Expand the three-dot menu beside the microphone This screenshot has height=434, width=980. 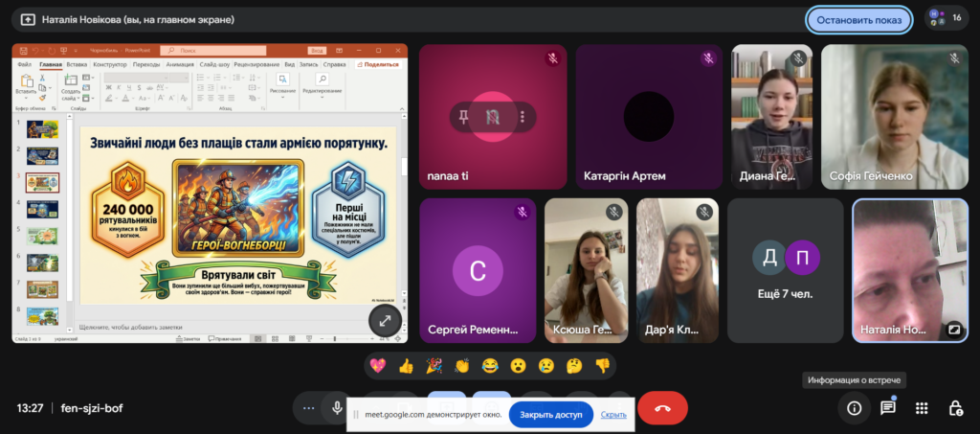click(308, 408)
